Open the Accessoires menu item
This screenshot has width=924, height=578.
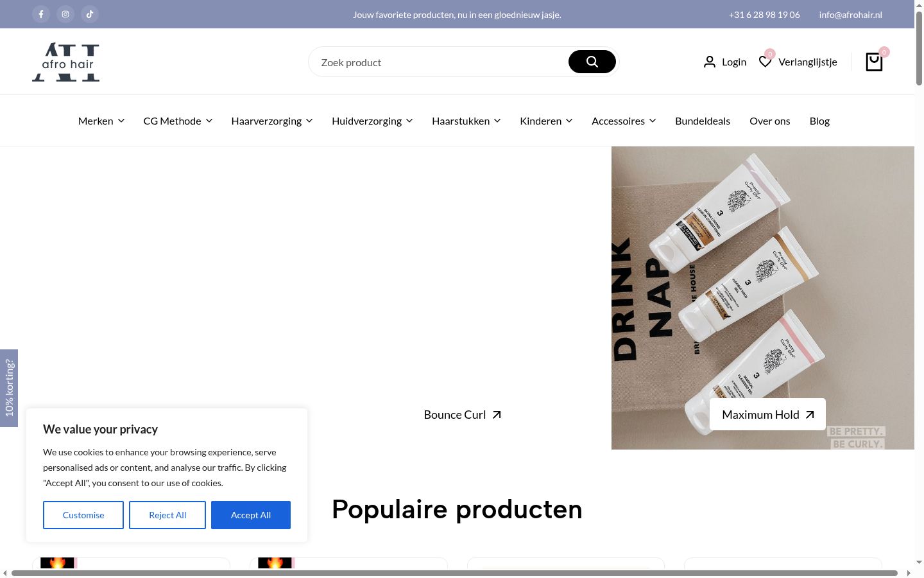(618, 121)
